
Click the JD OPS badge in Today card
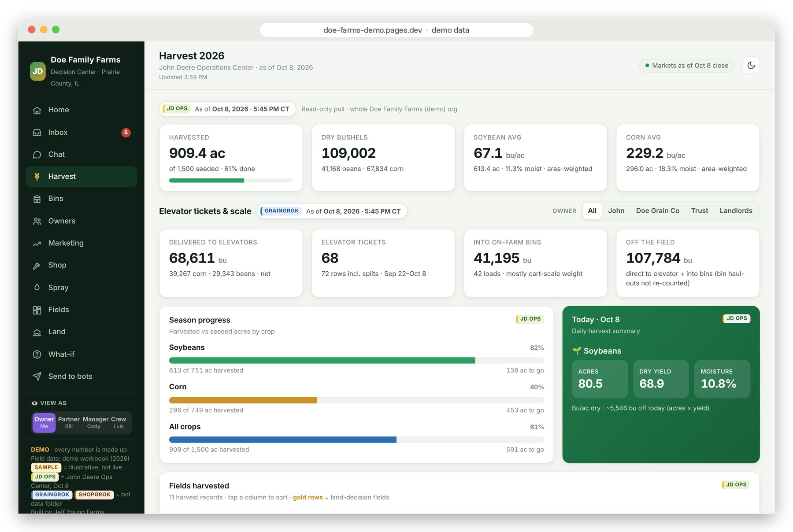pyautogui.click(x=736, y=318)
